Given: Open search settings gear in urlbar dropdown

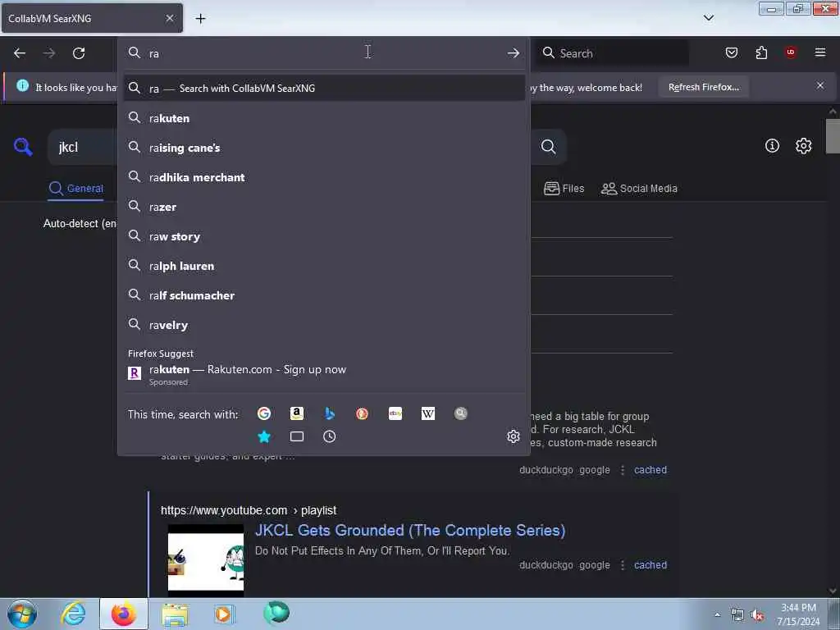Looking at the screenshot, I should click(514, 436).
